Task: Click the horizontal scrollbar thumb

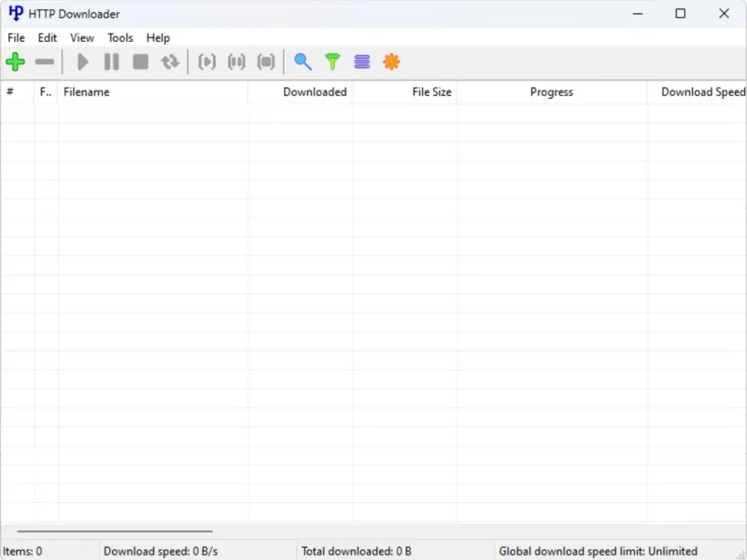Action: (x=115, y=531)
